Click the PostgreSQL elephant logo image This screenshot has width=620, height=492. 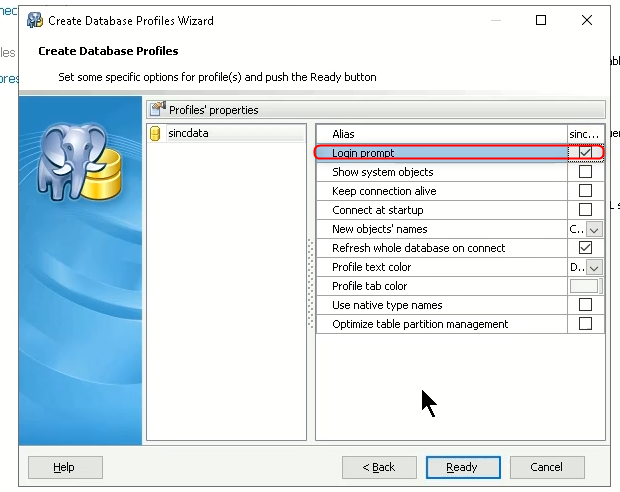[79, 160]
